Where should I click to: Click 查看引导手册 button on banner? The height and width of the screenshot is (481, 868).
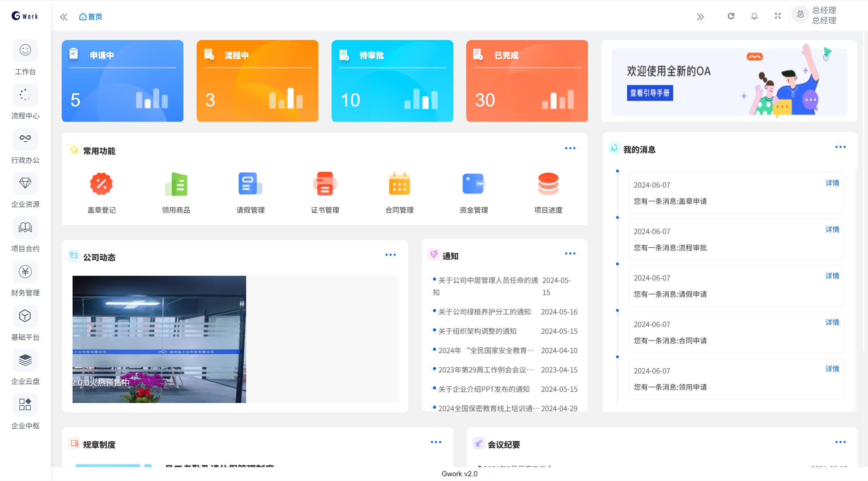[x=650, y=93]
